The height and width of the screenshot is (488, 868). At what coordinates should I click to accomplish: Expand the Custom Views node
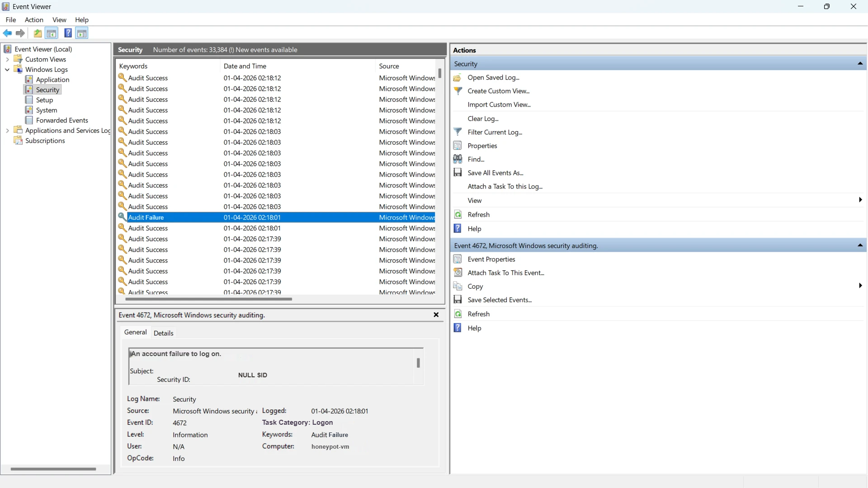click(8, 59)
